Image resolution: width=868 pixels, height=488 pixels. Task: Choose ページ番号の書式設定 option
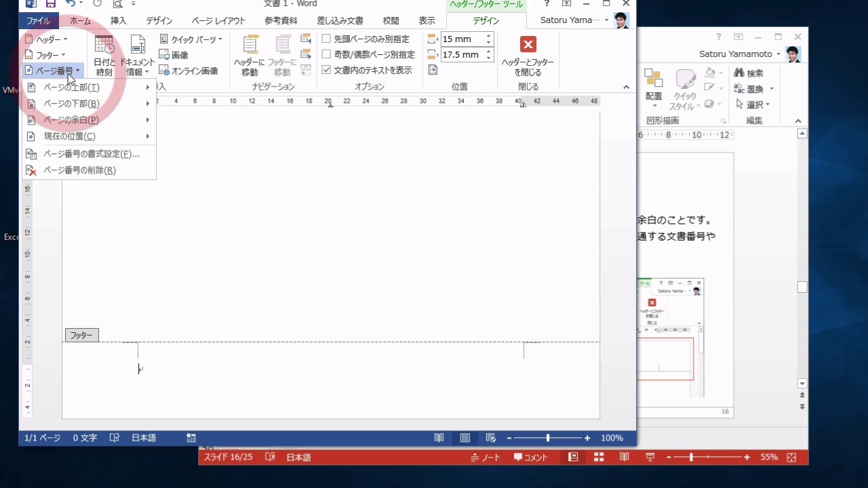91,154
